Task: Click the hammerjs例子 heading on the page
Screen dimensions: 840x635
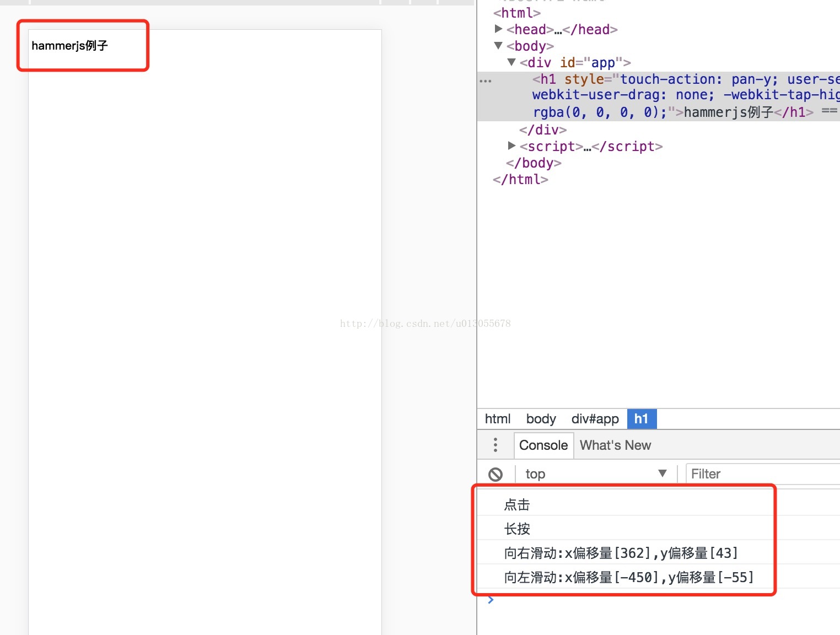Action: [69, 46]
